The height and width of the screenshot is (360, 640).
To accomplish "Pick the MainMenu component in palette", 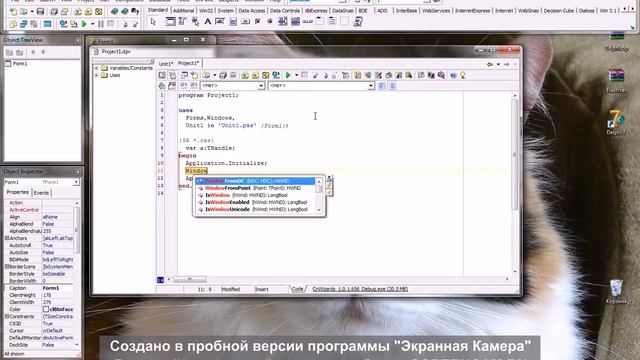I will (x=182, y=22).
